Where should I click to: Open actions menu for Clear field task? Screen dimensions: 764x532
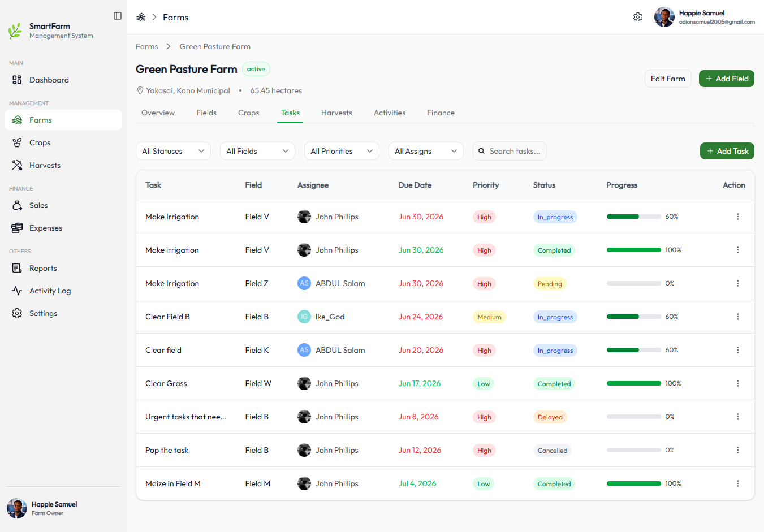pyautogui.click(x=738, y=350)
